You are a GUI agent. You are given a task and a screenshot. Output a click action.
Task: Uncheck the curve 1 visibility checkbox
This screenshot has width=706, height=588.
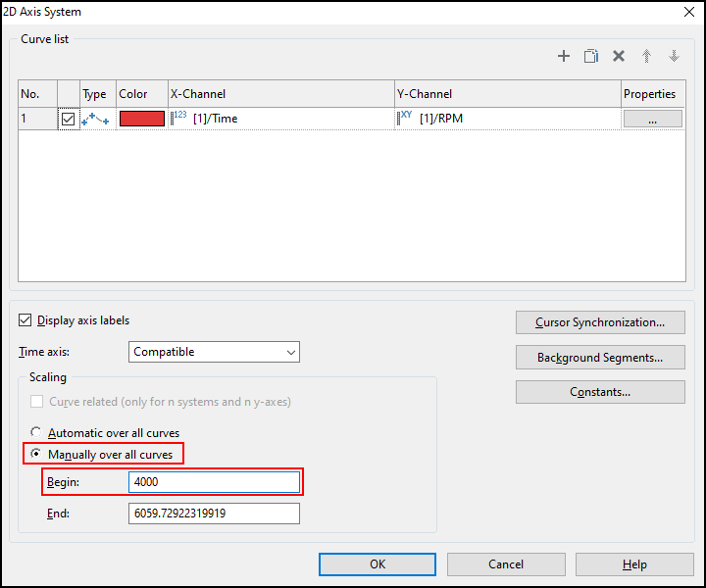pos(68,119)
